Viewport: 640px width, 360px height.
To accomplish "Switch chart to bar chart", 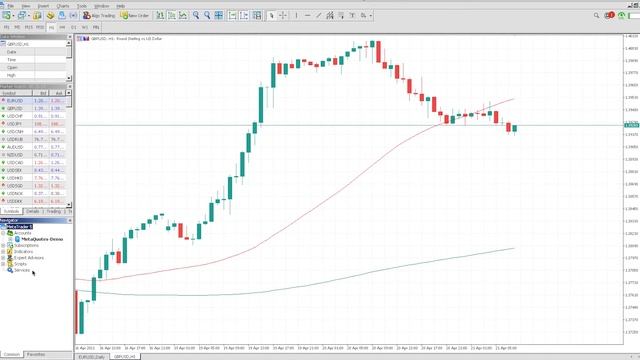I will point(160,16).
